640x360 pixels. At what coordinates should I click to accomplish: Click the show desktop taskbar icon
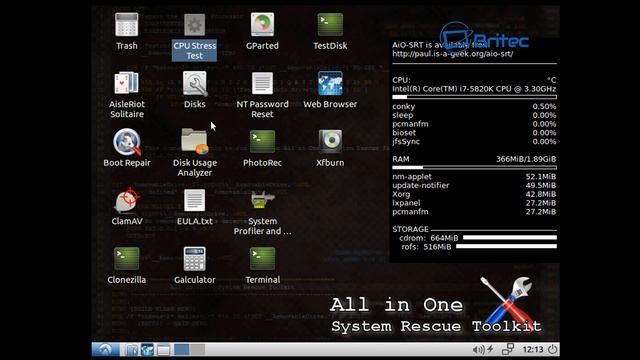pos(163,350)
